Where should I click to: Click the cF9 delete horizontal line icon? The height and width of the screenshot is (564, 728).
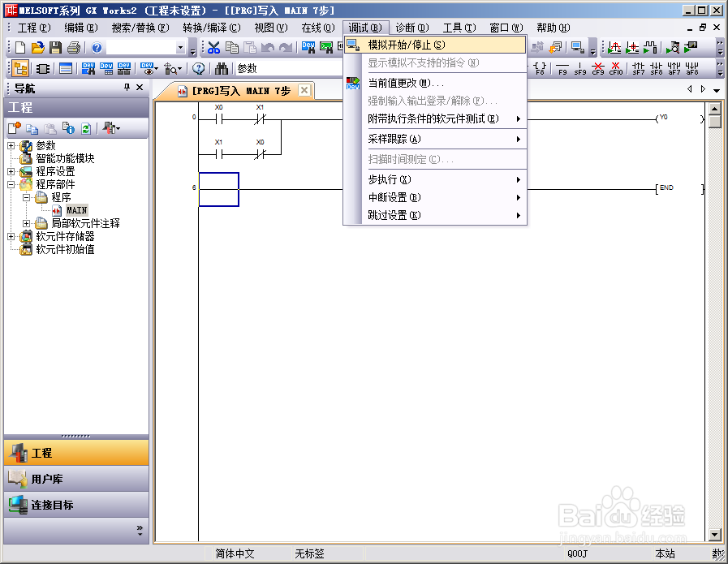pos(598,69)
